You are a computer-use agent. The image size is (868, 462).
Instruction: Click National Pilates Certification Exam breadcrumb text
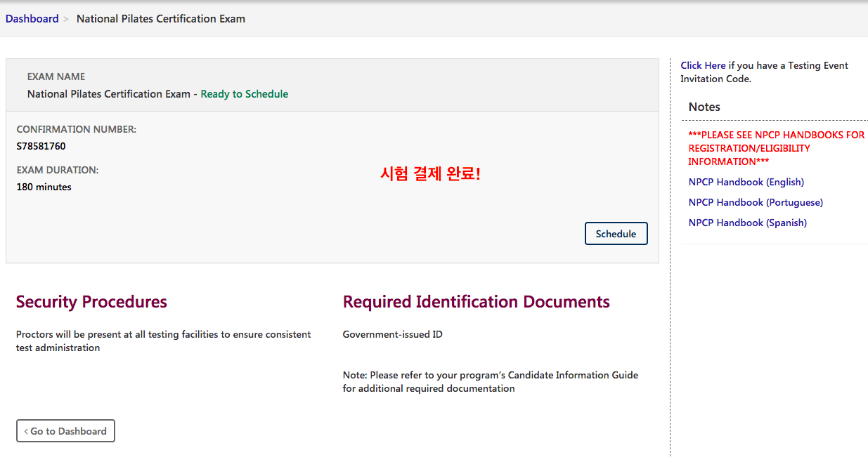tap(161, 19)
